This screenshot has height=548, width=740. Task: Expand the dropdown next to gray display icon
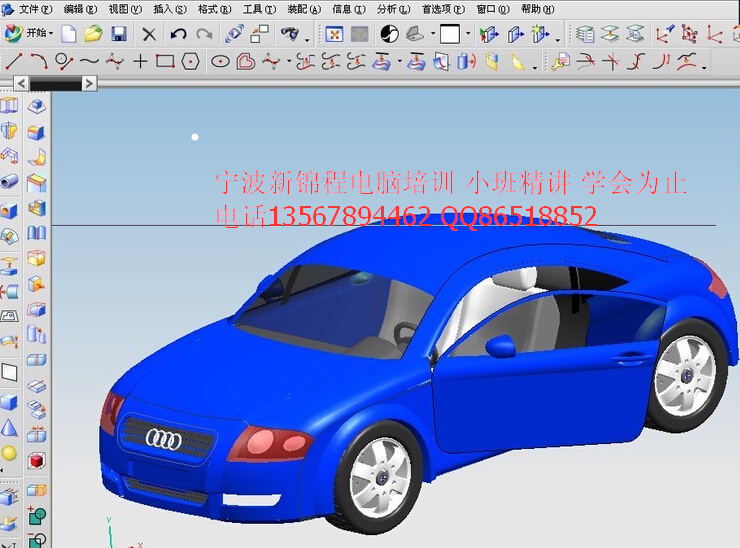coord(433,34)
